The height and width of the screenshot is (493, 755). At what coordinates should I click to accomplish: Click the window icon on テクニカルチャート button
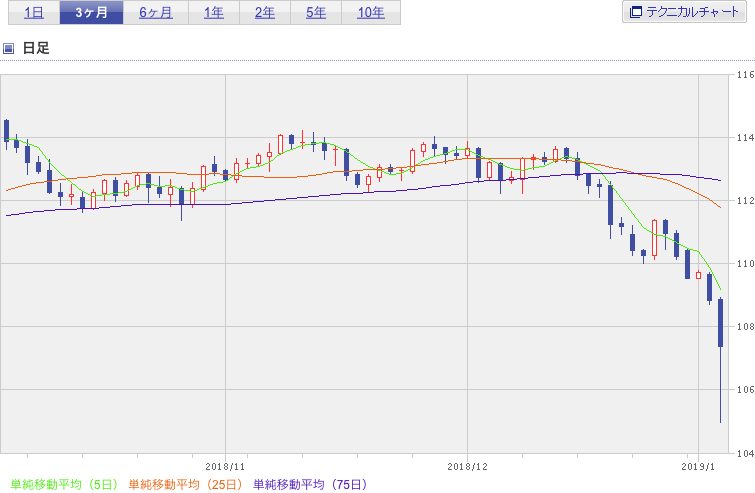tap(636, 12)
